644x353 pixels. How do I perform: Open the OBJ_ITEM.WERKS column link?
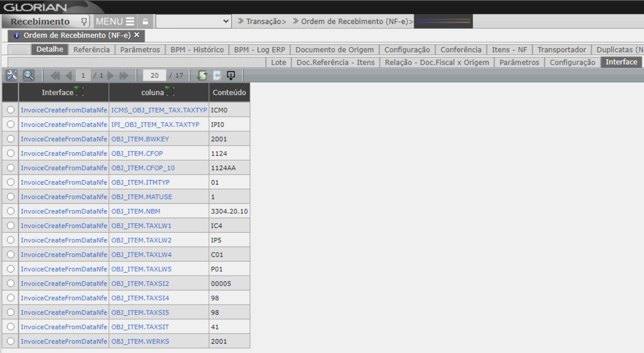point(140,341)
